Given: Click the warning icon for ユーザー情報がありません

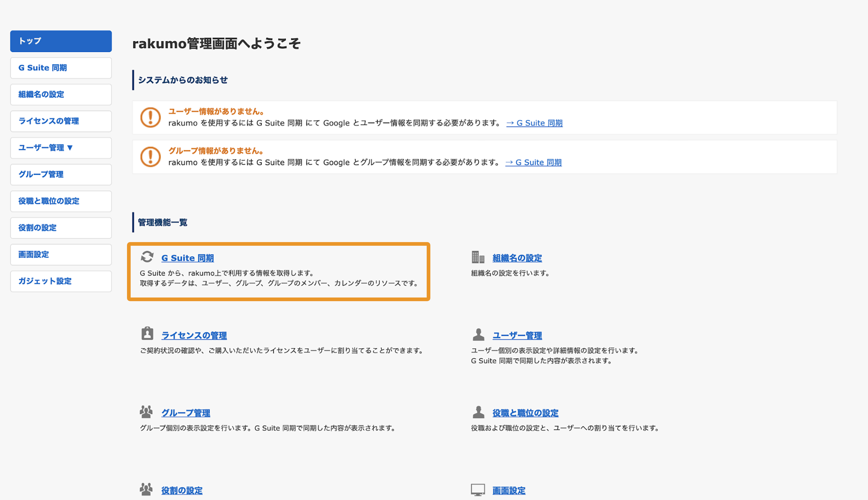Looking at the screenshot, I should (150, 118).
